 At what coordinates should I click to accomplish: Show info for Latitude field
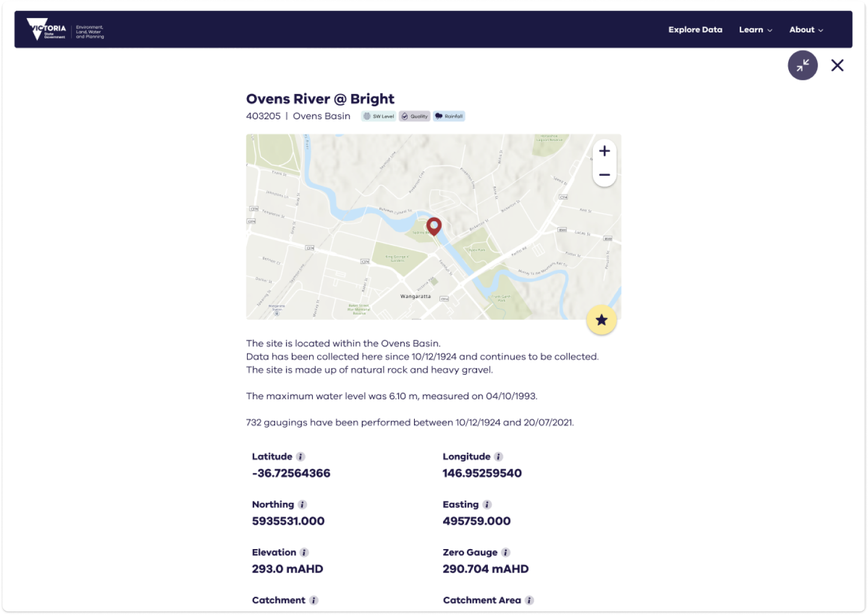coord(301,457)
